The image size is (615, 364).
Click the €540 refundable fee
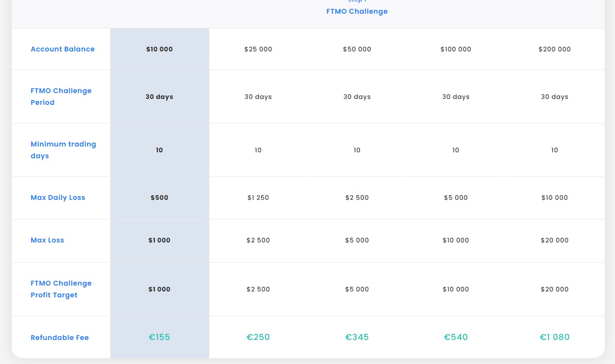pos(456,337)
